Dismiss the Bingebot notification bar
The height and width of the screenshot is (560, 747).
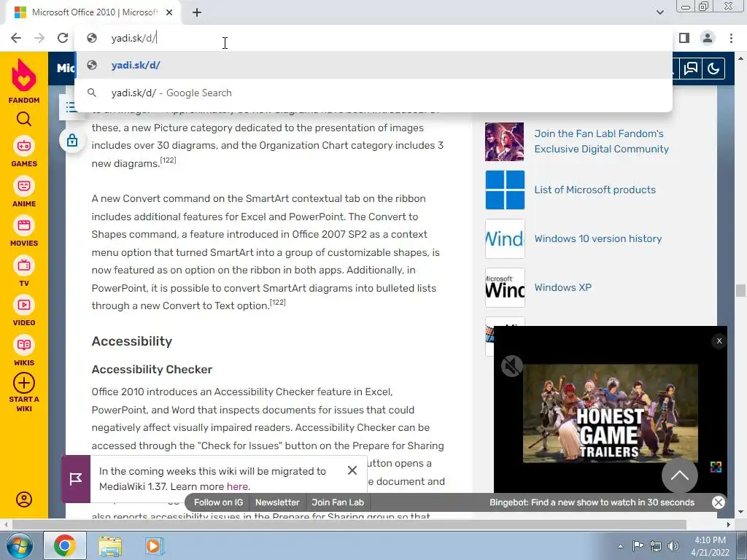pos(719,502)
